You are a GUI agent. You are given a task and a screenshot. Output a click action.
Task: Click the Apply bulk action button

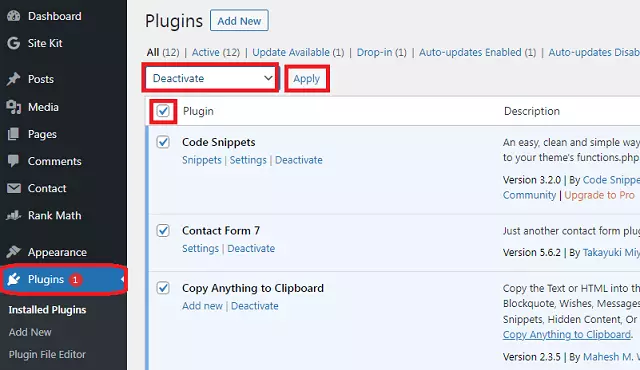tap(307, 78)
